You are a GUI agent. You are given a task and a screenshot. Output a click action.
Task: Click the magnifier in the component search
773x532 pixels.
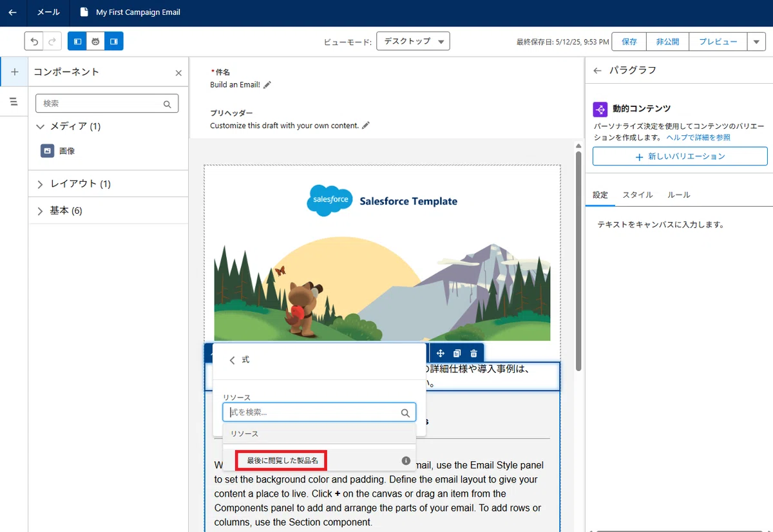tap(167, 104)
